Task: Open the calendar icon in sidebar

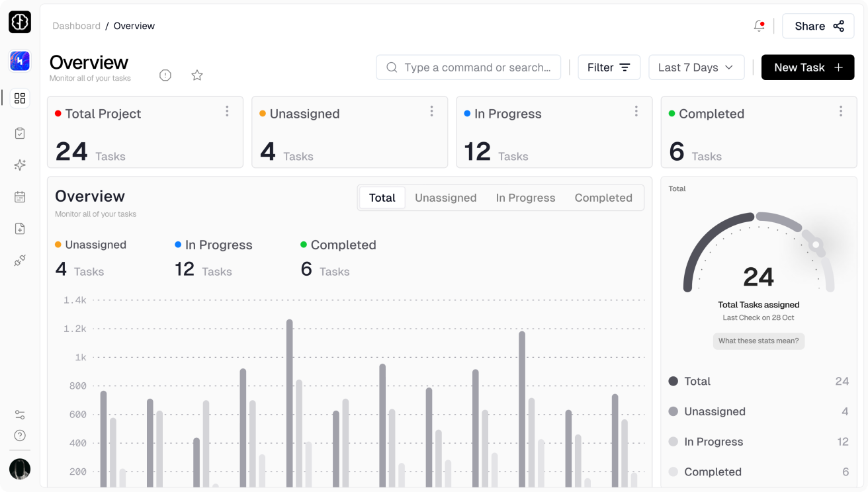Action: point(20,197)
